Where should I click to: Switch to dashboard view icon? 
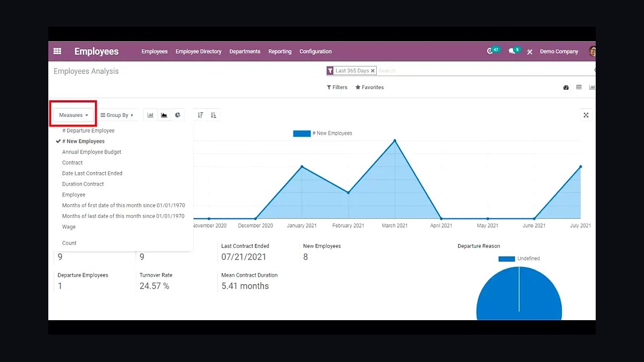[566, 87]
